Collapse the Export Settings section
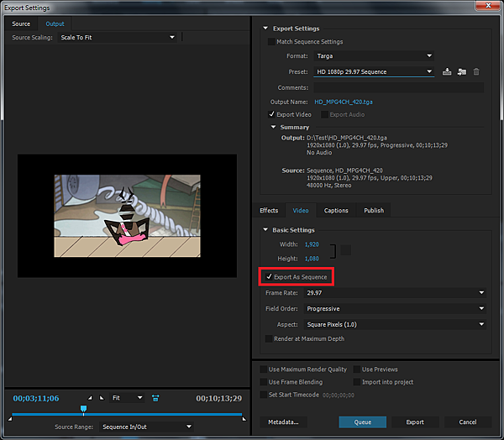Viewport: 504px width, 440px height. [265, 29]
